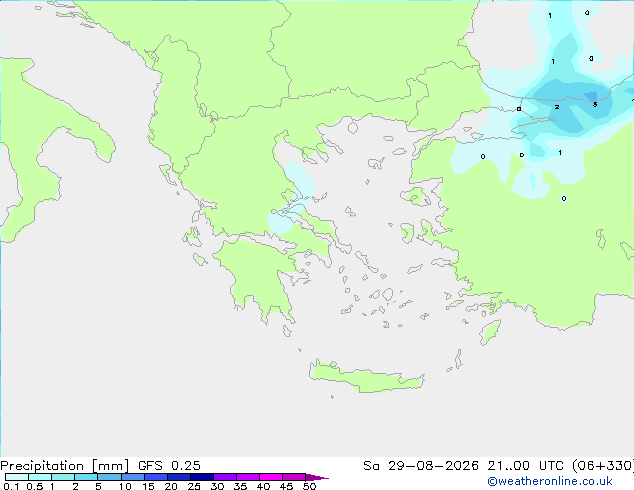Click the purple arrow end of the legend
The width and height of the screenshot is (634, 490).
click(x=317, y=477)
